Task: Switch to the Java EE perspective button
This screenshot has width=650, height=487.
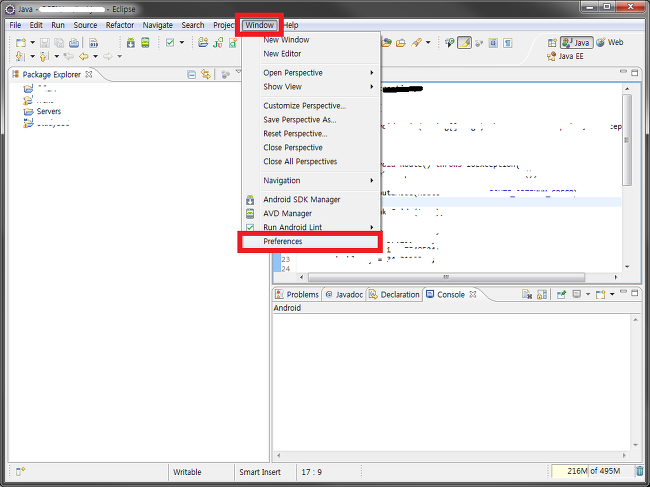Action: click(565, 56)
